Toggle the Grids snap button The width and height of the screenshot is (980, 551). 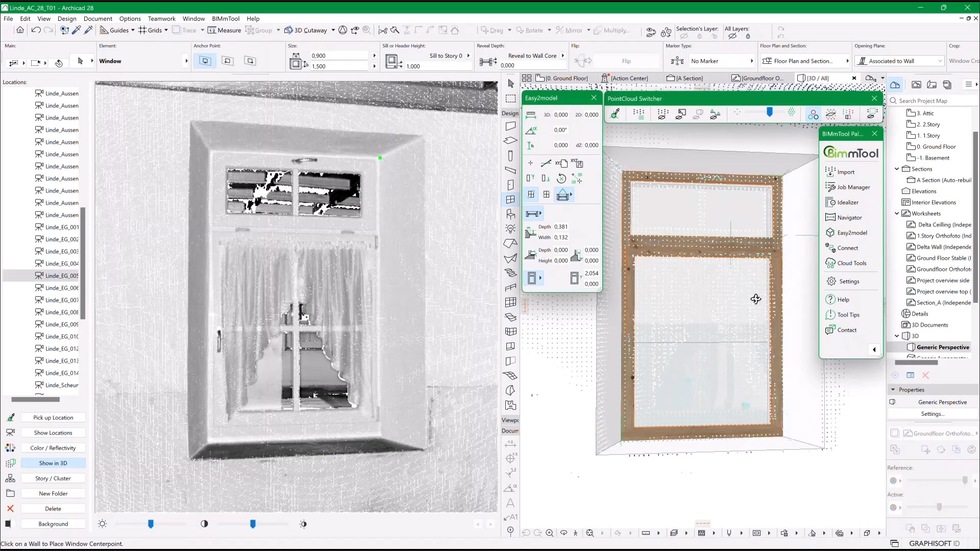point(150,30)
